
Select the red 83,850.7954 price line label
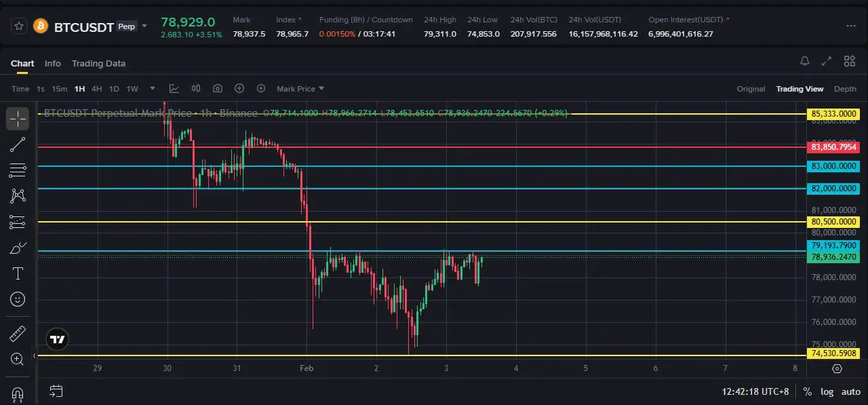tap(834, 147)
